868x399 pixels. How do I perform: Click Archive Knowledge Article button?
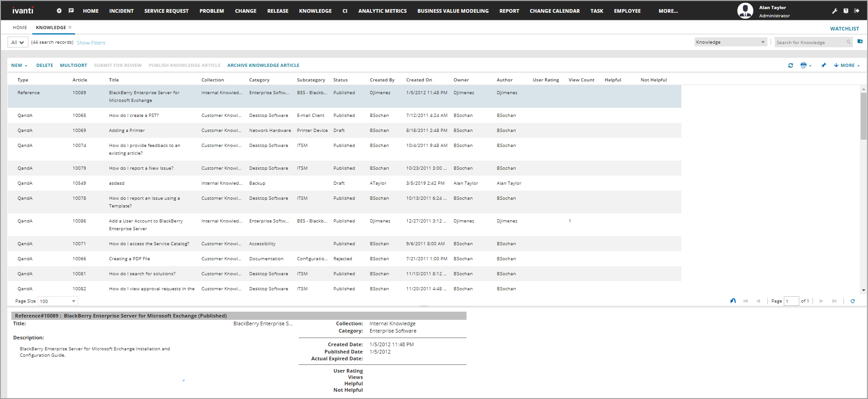[x=263, y=66]
